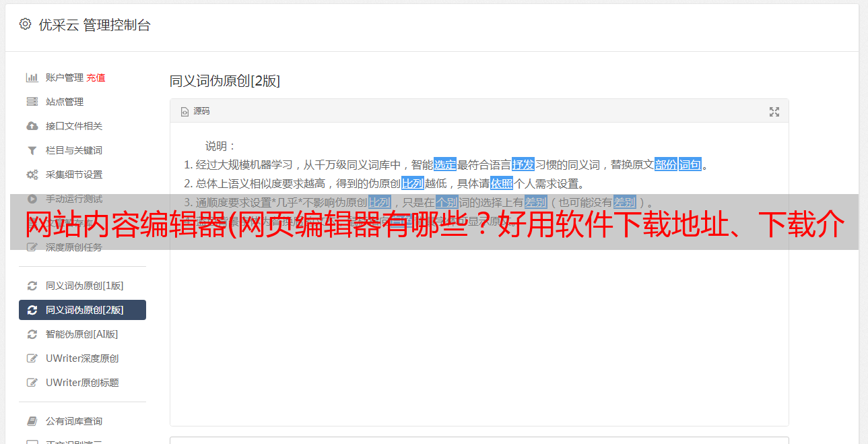Screen dimensions: 868x444
Task: Click the gear icon beside 优采云 管理控制台
Action: 25,24
